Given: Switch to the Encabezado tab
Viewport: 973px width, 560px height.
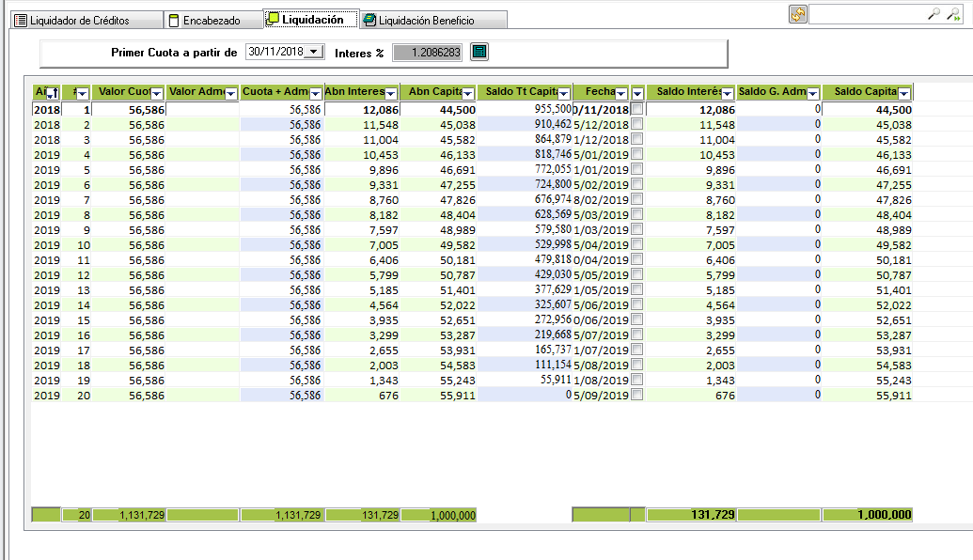Looking at the screenshot, I should 211,20.
